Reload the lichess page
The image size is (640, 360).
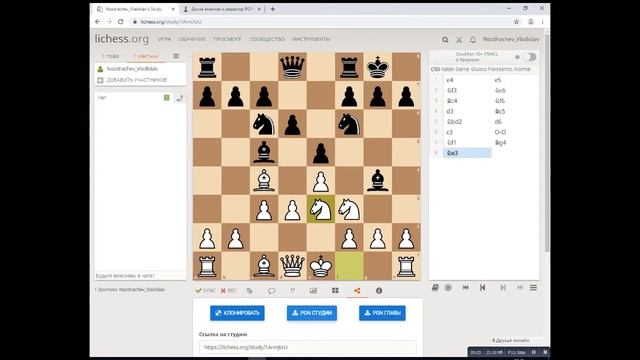[x=120, y=22]
